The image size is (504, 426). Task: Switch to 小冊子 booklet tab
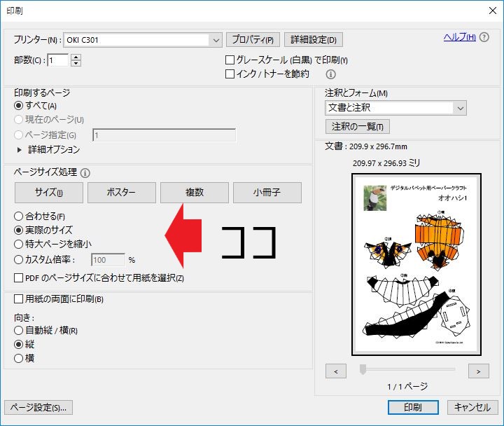267,193
